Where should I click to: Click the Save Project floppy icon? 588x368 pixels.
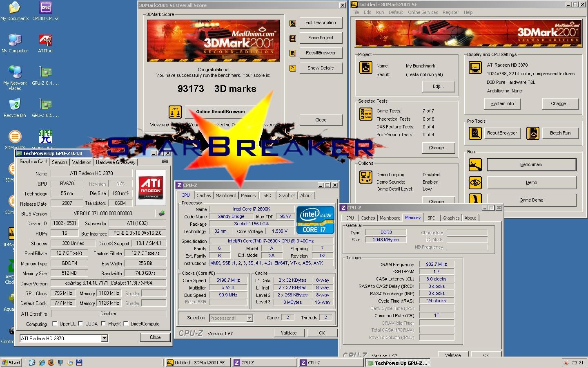[293, 38]
